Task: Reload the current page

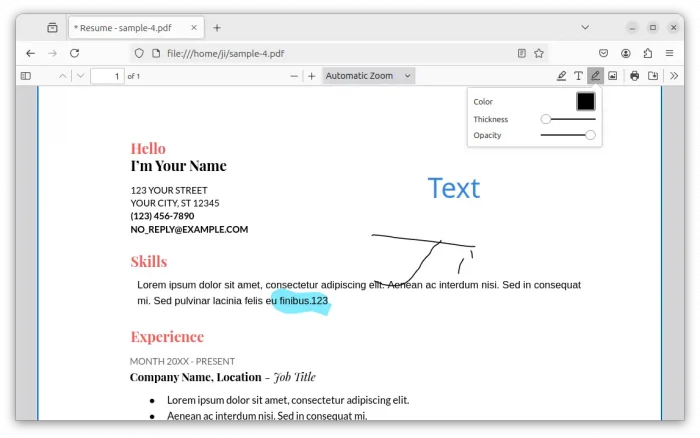Action: tap(74, 53)
